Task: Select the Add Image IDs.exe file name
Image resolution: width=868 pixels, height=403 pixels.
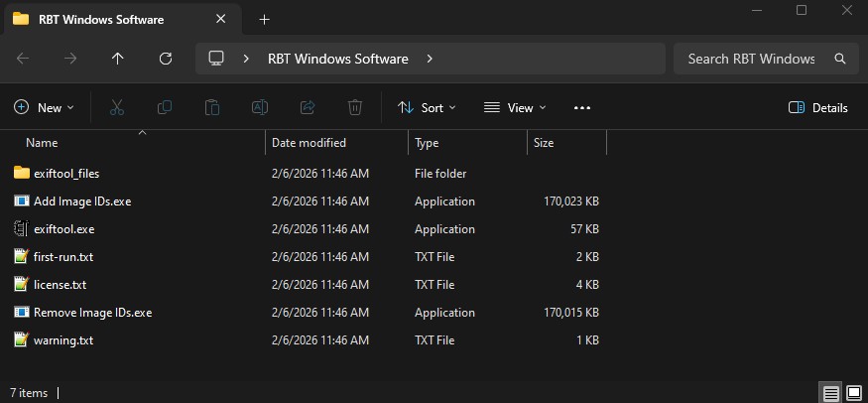Action: (82, 201)
